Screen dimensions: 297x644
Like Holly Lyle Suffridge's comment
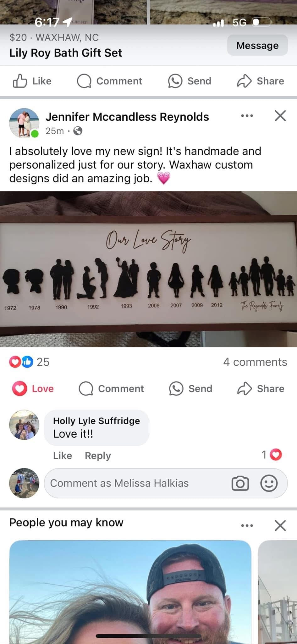pyautogui.click(x=63, y=456)
